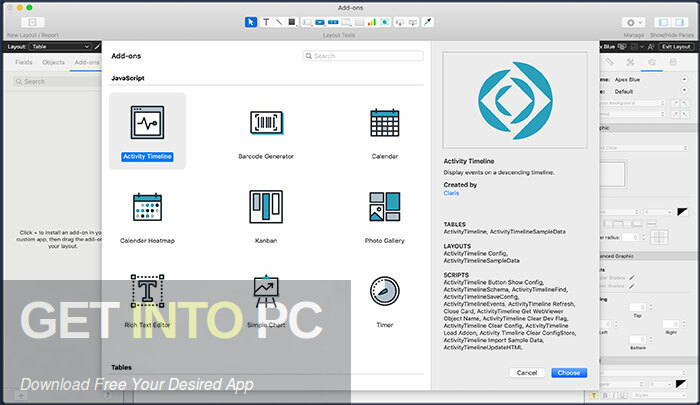Select the Selection (arrow) layout tool
The width and height of the screenshot is (700, 405).
(x=251, y=22)
